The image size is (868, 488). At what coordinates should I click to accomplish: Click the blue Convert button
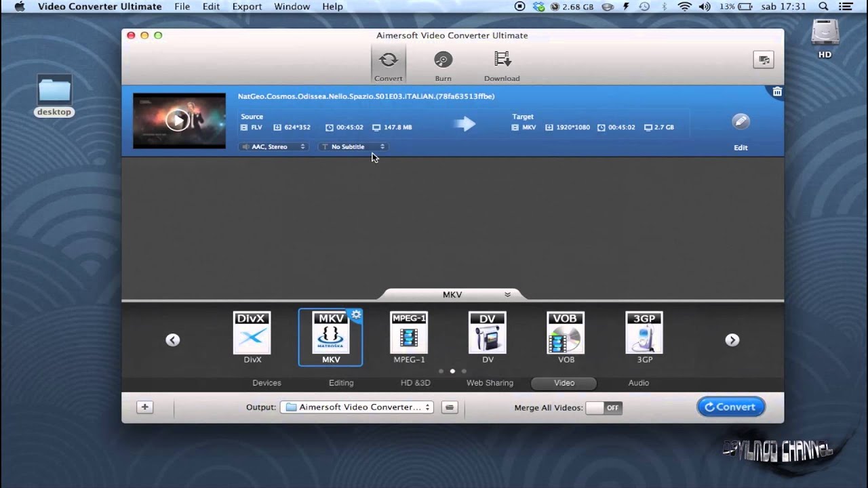pos(730,407)
